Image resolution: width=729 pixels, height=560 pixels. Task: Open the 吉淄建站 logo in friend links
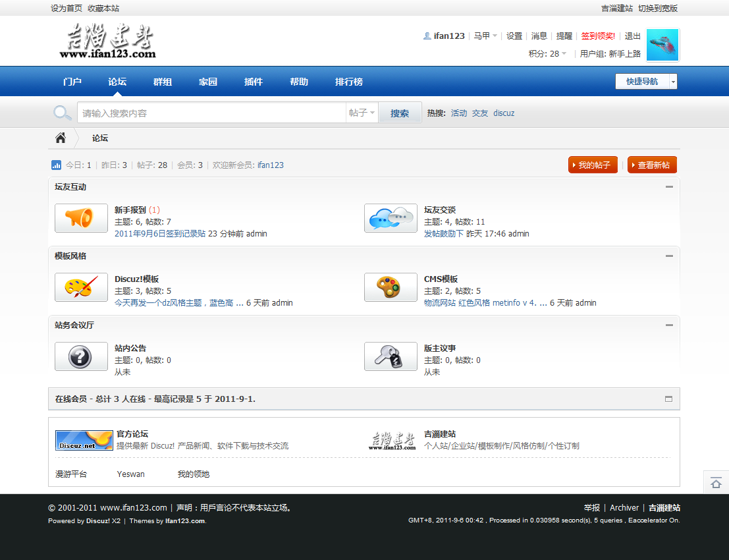[x=392, y=441]
